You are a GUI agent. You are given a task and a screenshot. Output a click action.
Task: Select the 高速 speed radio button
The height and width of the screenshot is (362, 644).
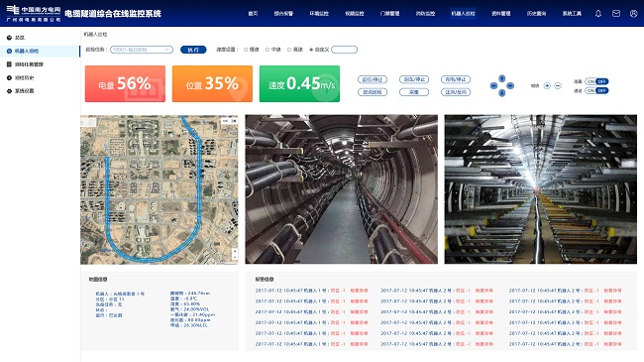click(x=289, y=50)
